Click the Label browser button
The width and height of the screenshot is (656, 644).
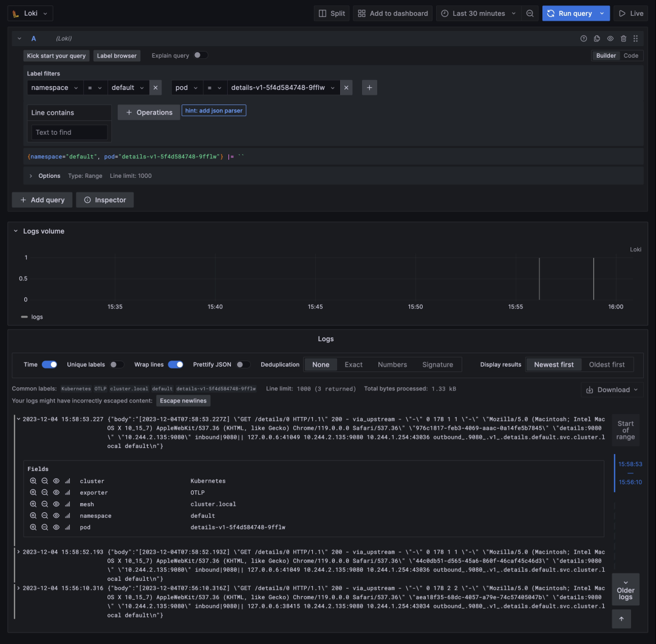(x=117, y=55)
